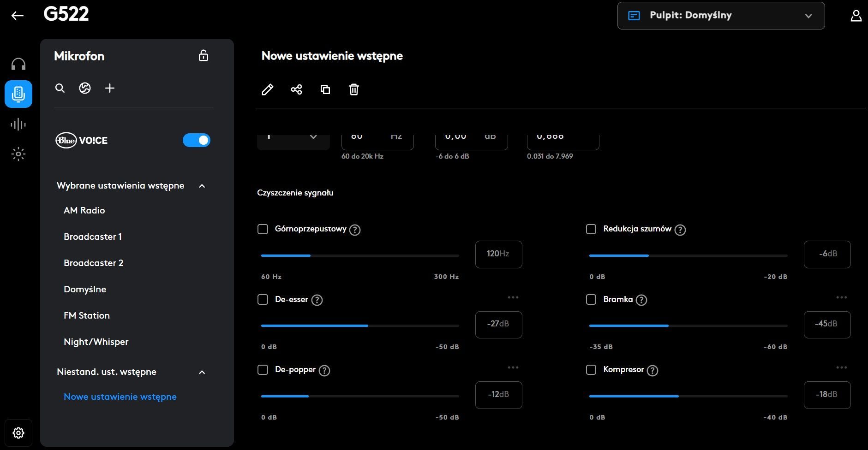
Task: Click the lock icon in Mikrofon panel
Action: click(x=204, y=56)
